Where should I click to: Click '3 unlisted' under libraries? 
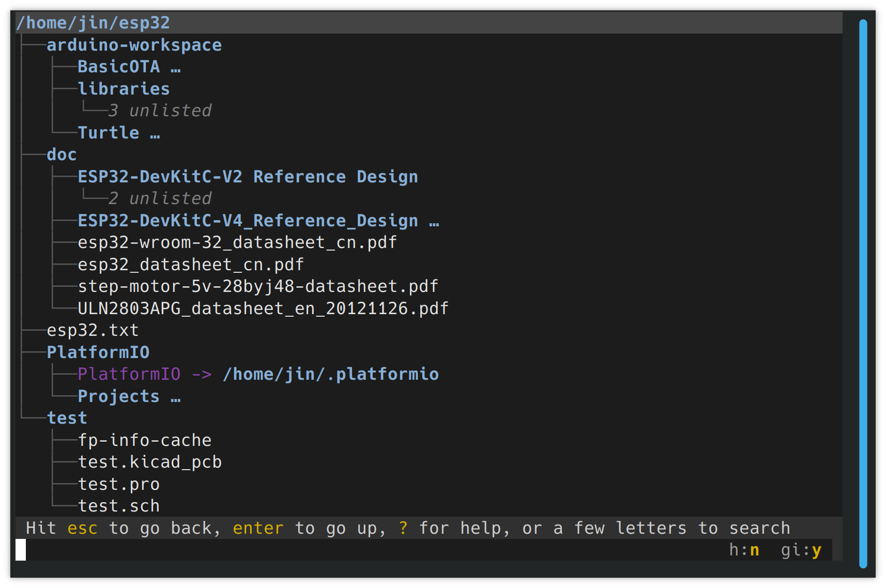point(160,111)
